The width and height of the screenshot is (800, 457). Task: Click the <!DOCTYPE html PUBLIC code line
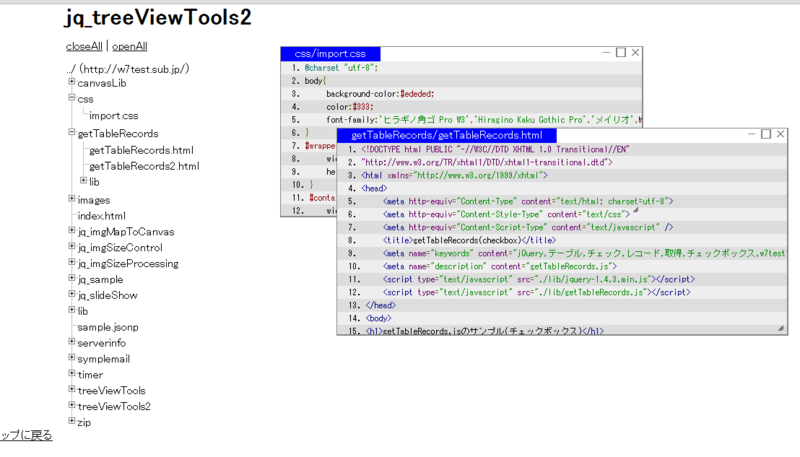pyautogui.click(x=562, y=149)
